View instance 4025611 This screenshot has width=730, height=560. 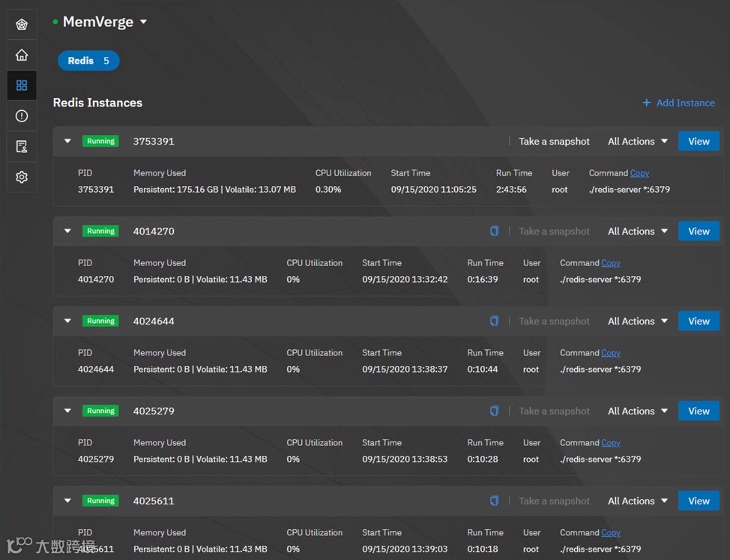point(699,501)
